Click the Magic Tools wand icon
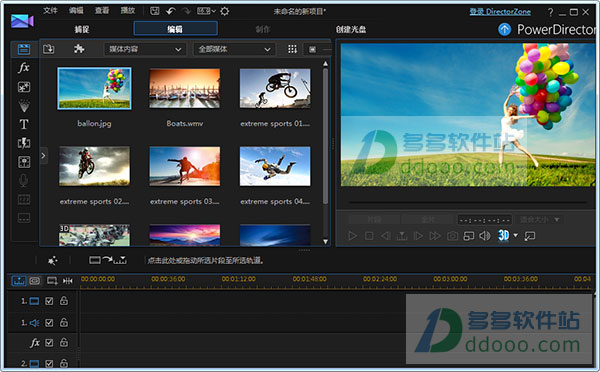Screen dimensions: 600x372 pyautogui.click(x=52, y=261)
